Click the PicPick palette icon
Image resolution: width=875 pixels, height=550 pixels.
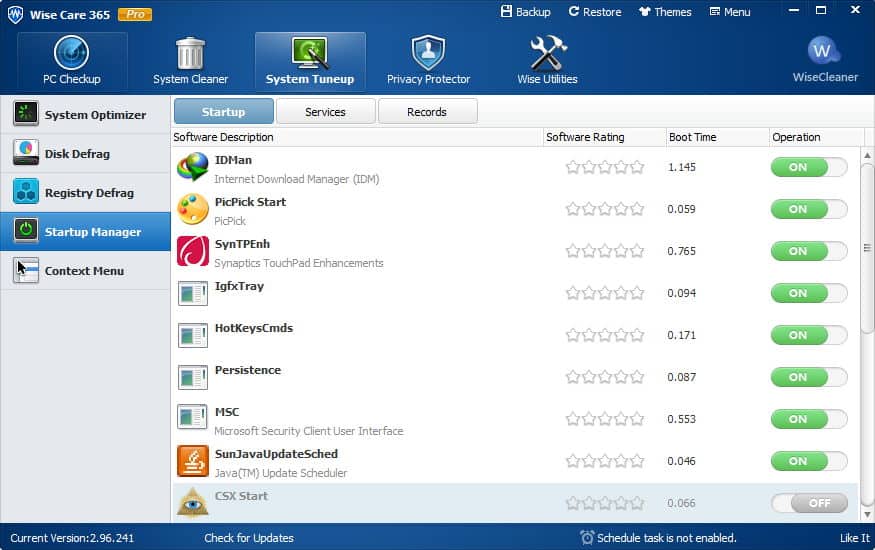(x=193, y=209)
